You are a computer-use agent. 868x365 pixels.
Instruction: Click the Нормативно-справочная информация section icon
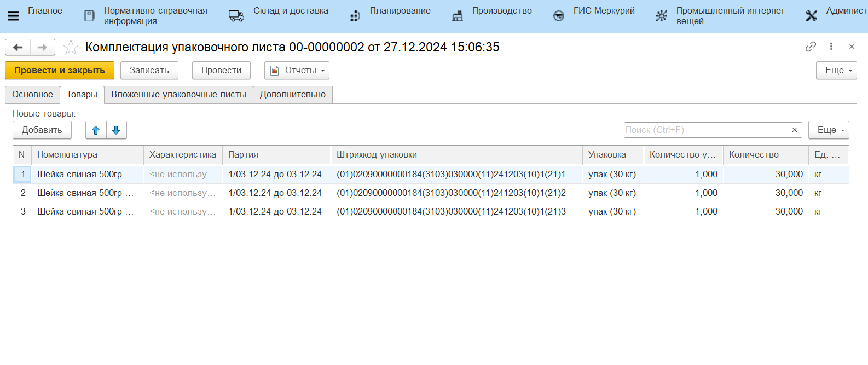pyautogui.click(x=89, y=16)
